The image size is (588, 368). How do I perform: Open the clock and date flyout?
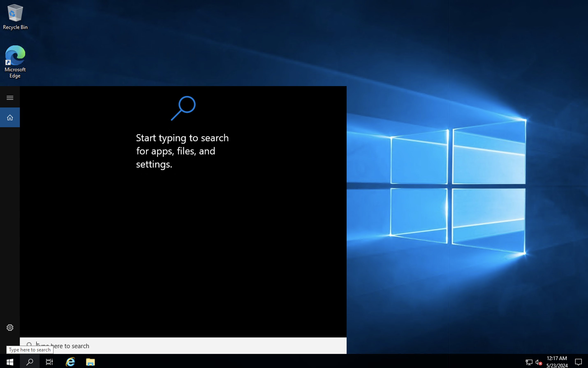click(557, 362)
